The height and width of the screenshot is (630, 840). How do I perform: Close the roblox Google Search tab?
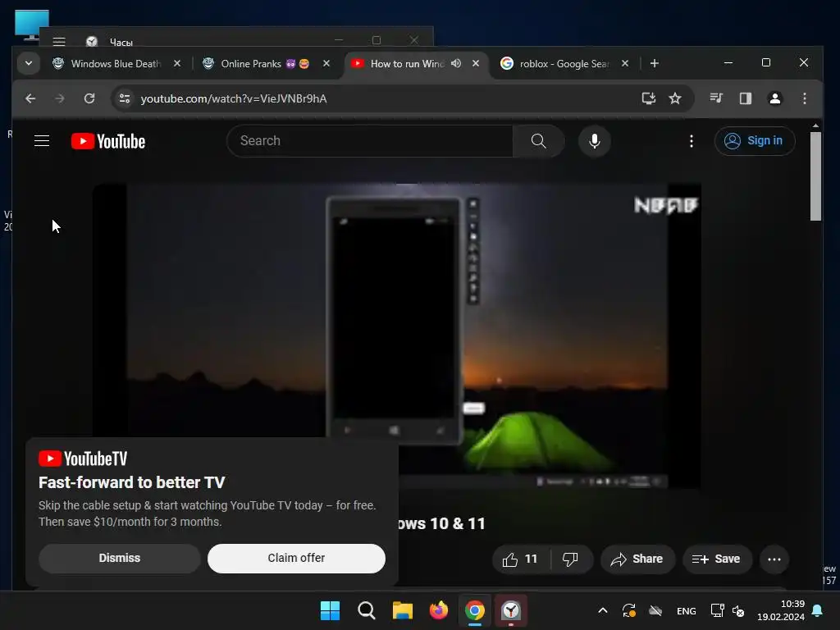624,63
